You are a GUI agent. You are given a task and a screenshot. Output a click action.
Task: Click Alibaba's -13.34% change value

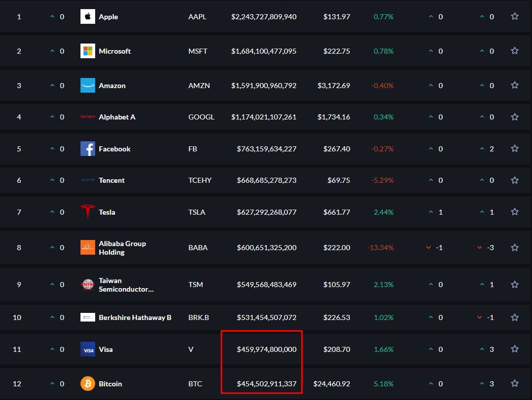[380, 248]
